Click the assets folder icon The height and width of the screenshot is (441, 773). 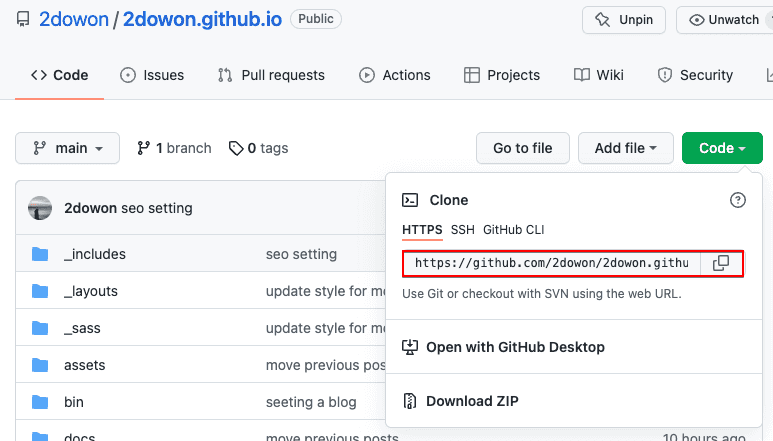[40, 365]
